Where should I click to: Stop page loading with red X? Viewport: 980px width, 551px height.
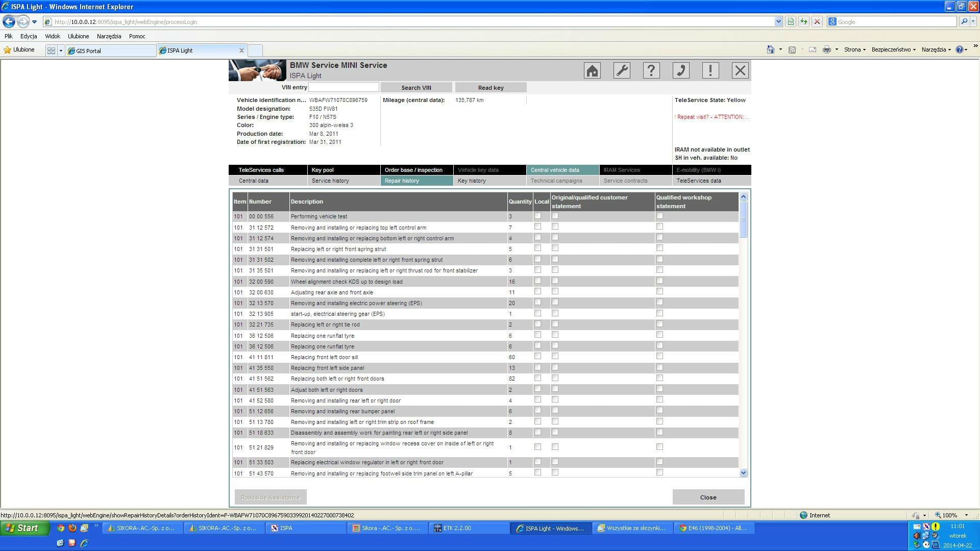click(817, 21)
